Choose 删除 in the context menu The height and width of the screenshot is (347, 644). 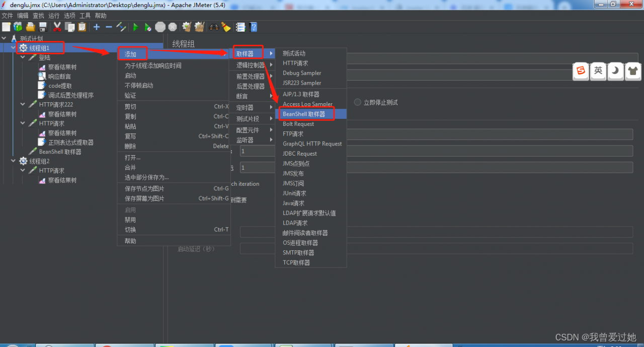coord(174,146)
